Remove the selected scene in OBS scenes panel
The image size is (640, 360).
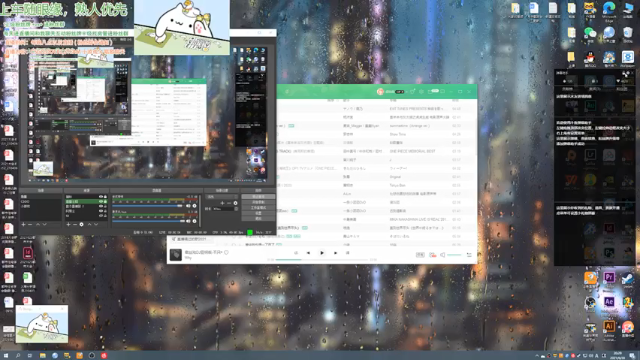30,224
